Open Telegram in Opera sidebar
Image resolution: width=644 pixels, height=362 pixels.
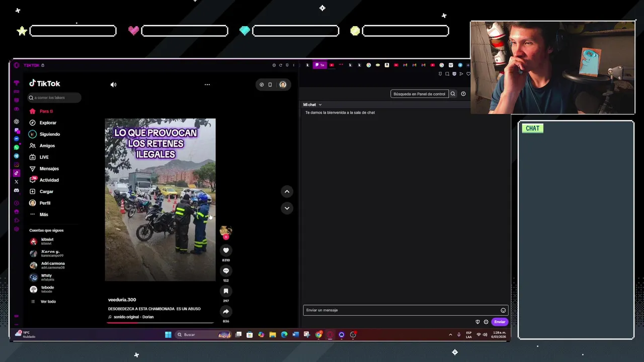click(17, 156)
